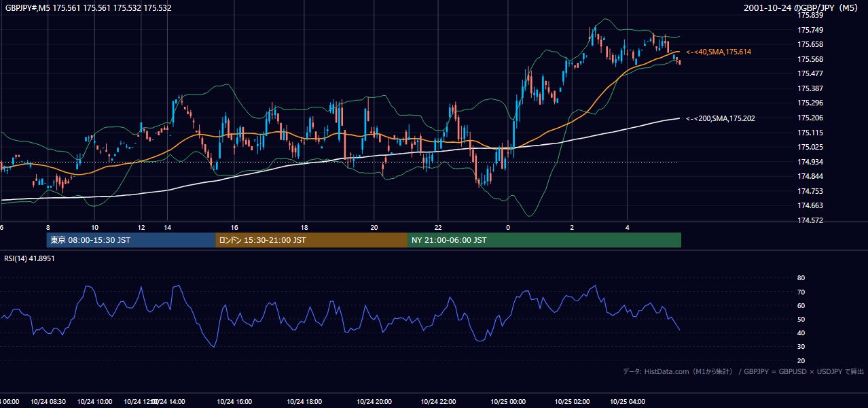Click price axis value 175.387

[810, 88]
